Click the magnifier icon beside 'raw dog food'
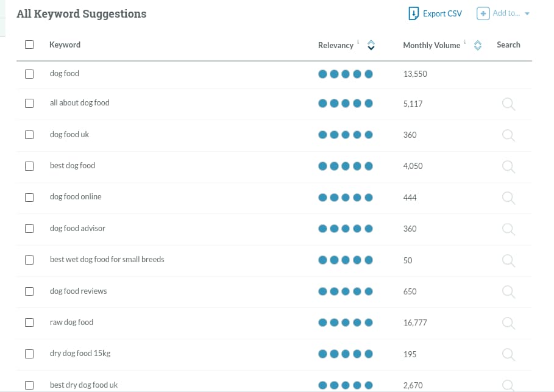This screenshot has width=554, height=392. pos(509,323)
